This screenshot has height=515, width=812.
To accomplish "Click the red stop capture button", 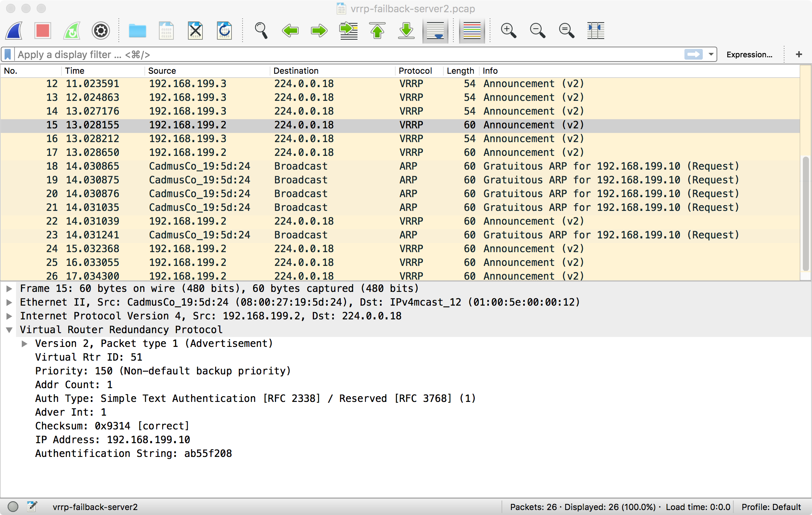I will (x=43, y=31).
